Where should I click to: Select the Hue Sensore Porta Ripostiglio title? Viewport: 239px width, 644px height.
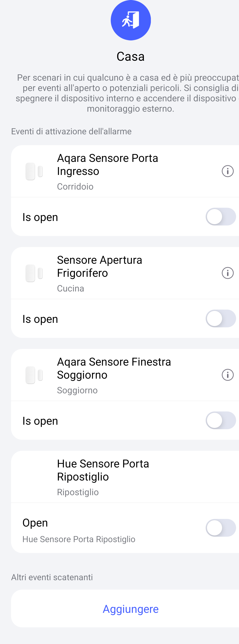[103, 470]
